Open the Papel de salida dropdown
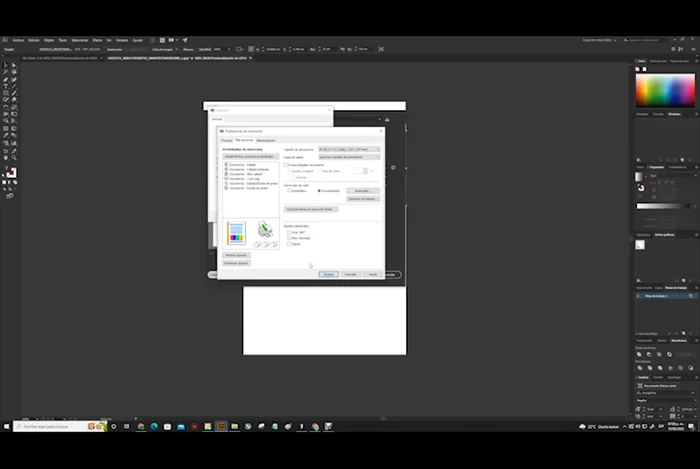The width and height of the screenshot is (700, 469). coord(349,157)
